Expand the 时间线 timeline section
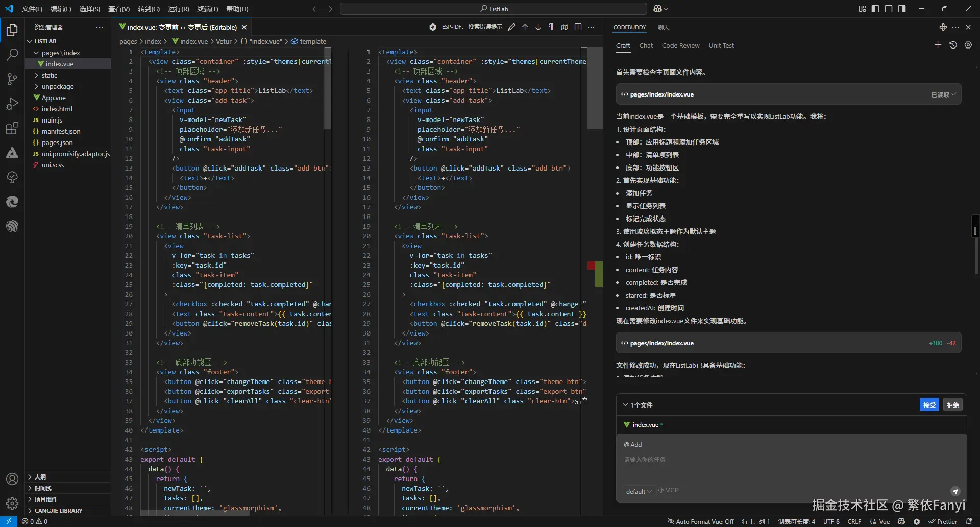The width and height of the screenshot is (980, 527). (x=68, y=488)
